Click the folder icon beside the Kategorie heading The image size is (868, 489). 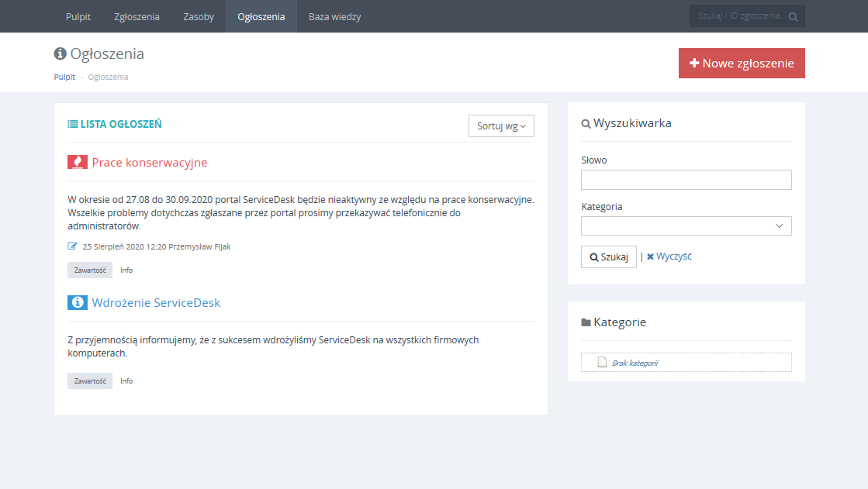pyautogui.click(x=586, y=322)
